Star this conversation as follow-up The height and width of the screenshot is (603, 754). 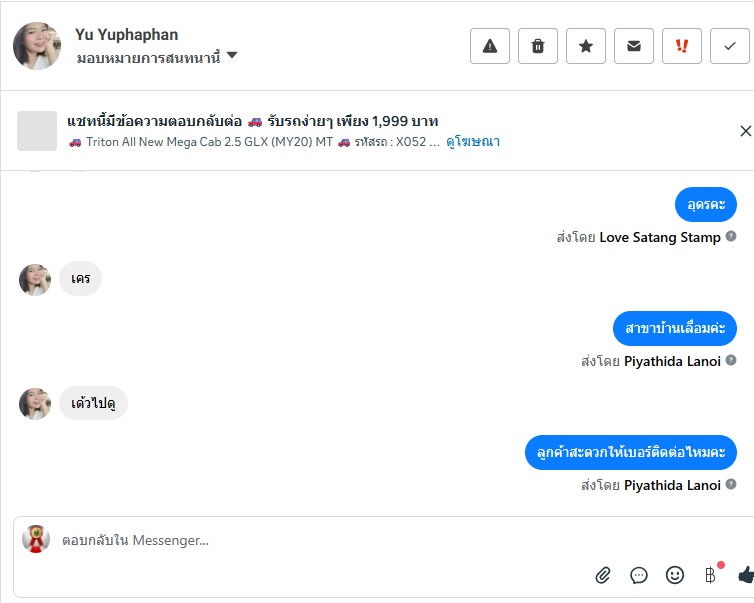586,46
